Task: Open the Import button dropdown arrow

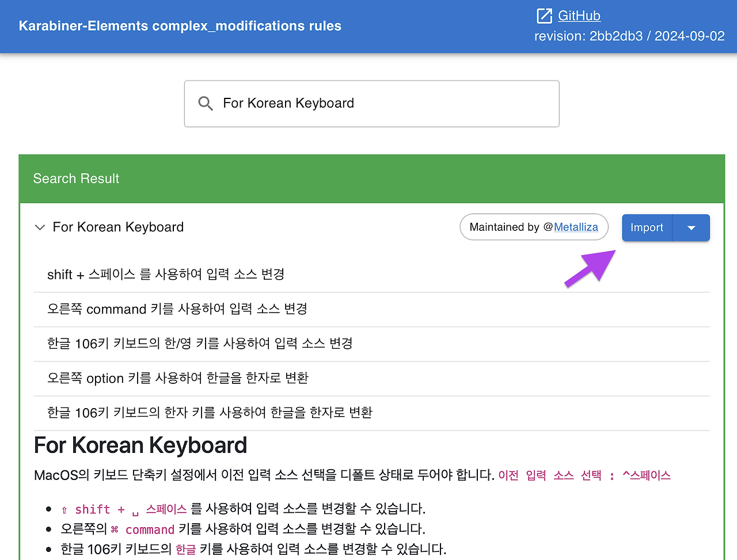Action: (x=692, y=228)
